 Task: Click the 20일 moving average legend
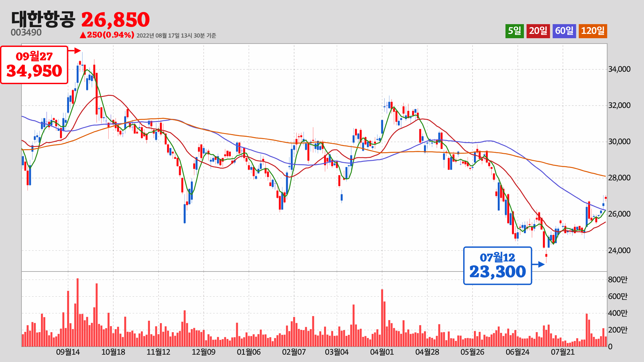tap(538, 31)
